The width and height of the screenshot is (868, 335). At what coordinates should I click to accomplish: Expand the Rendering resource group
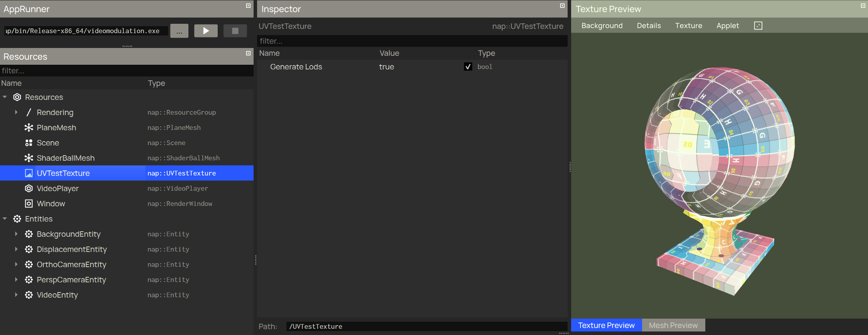coord(16,112)
